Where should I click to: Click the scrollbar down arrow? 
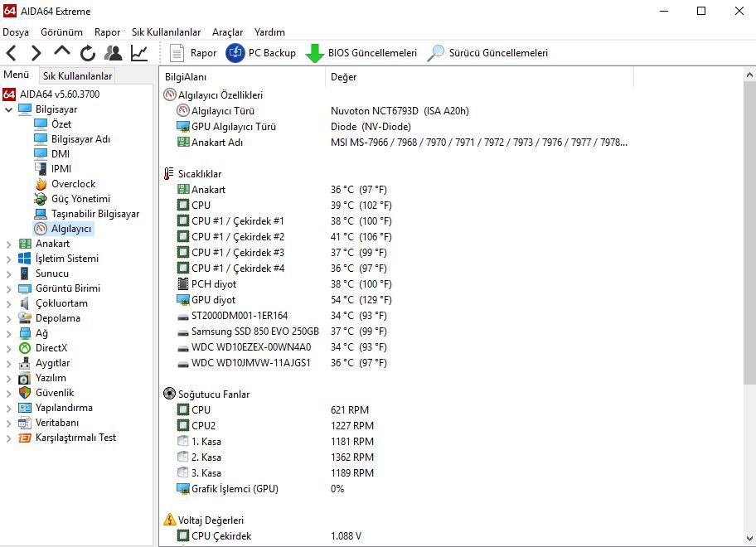click(749, 539)
